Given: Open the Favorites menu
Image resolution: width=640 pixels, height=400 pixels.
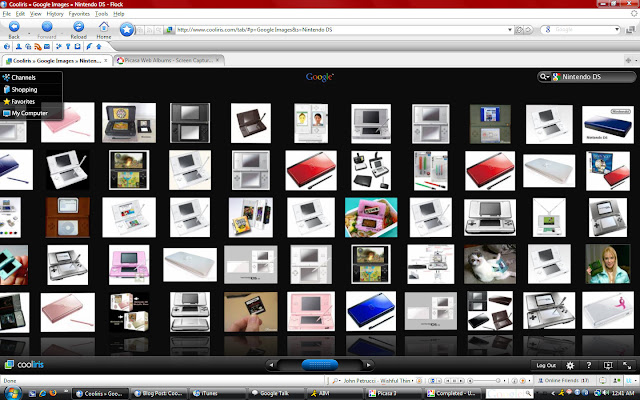Looking at the screenshot, I should [x=79, y=13].
